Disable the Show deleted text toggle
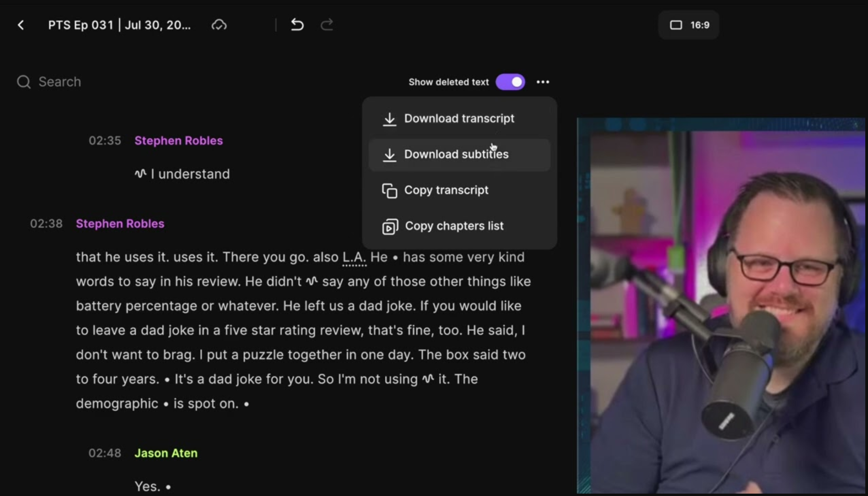Screen dimensions: 868x496 (510, 82)
